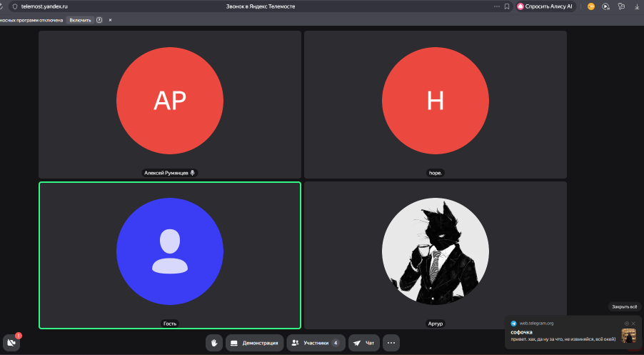
Task: Start screen sharing with Демонстрация button
Action: point(255,343)
